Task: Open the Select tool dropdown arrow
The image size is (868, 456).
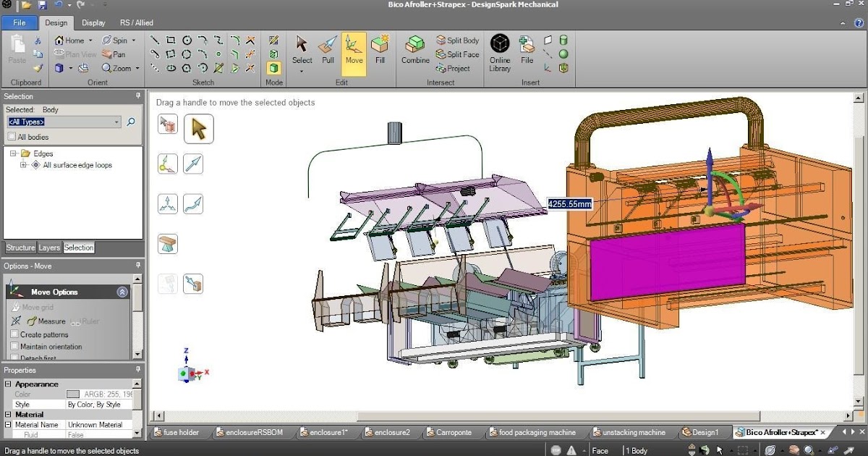Action: coord(302,71)
